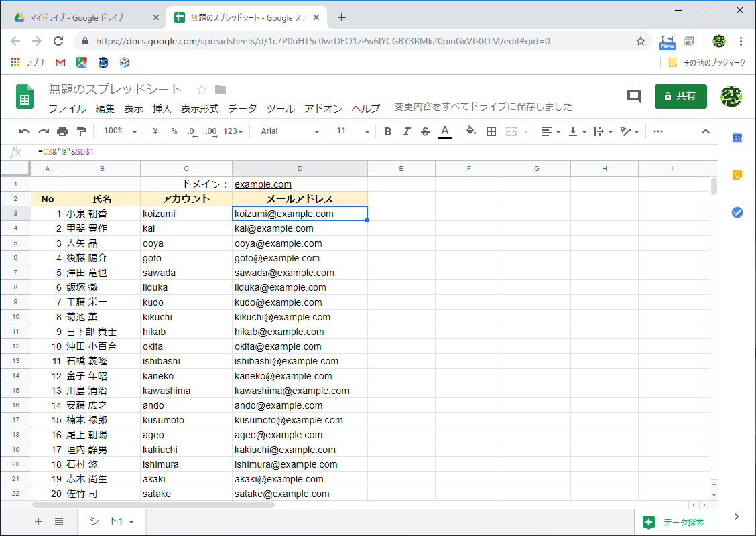Open Google Calendar in side panel
The width and height of the screenshot is (756, 536).
point(738,137)
